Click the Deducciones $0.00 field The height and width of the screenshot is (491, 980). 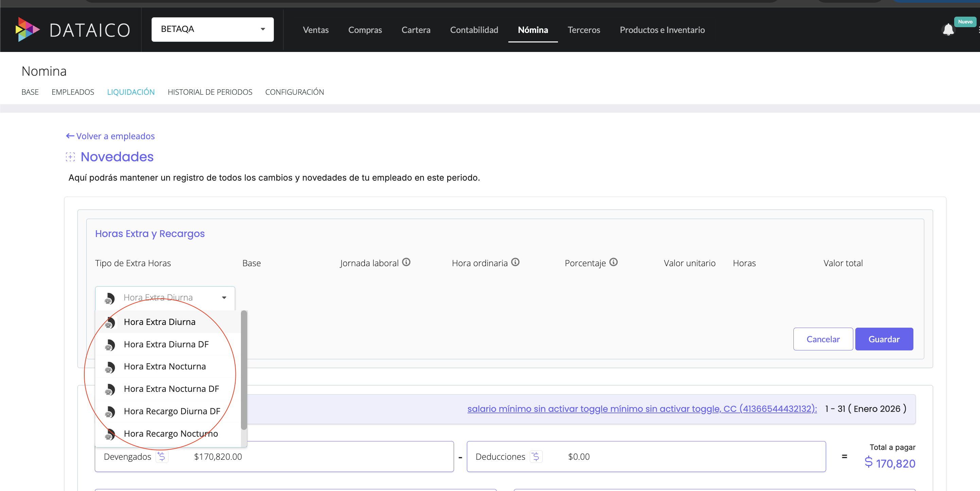pos(646,456)
